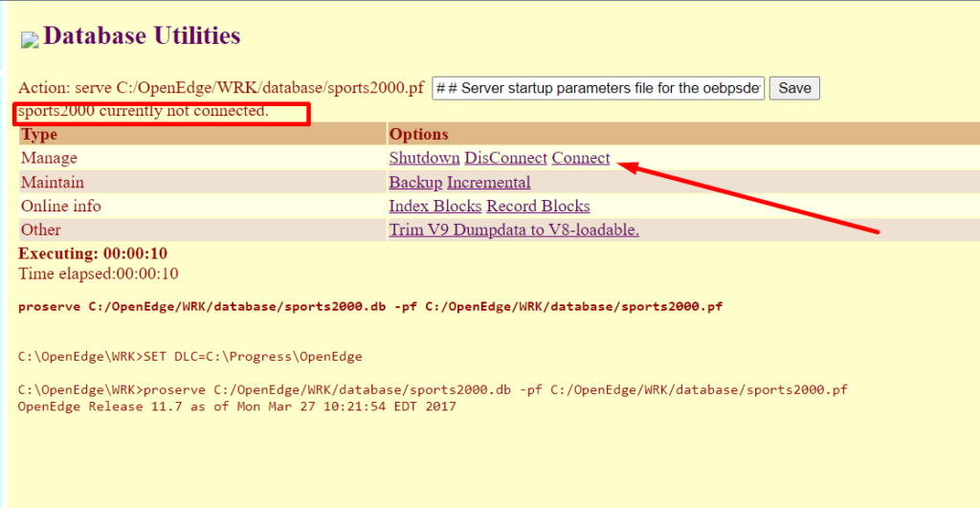This screenshot has width=980, height=508.
Task: Click the 'sports2000 currently not connected' status message
Action: [x=144, y=112]
